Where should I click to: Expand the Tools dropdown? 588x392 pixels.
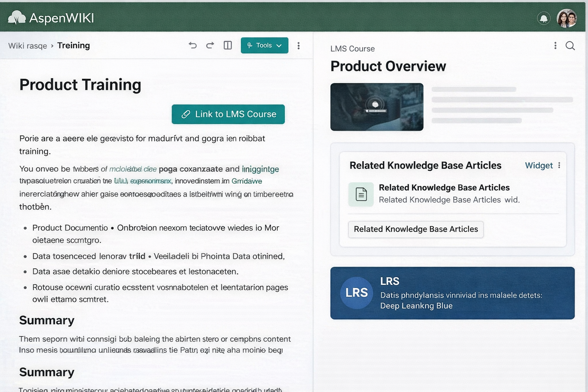tap(264, 46)
